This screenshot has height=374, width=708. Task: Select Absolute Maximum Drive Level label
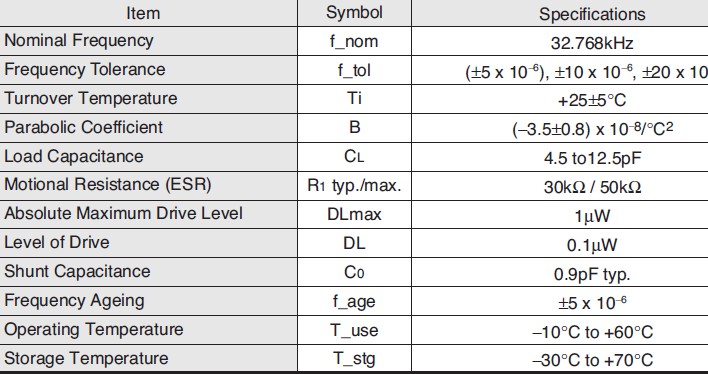pos(124,214)
